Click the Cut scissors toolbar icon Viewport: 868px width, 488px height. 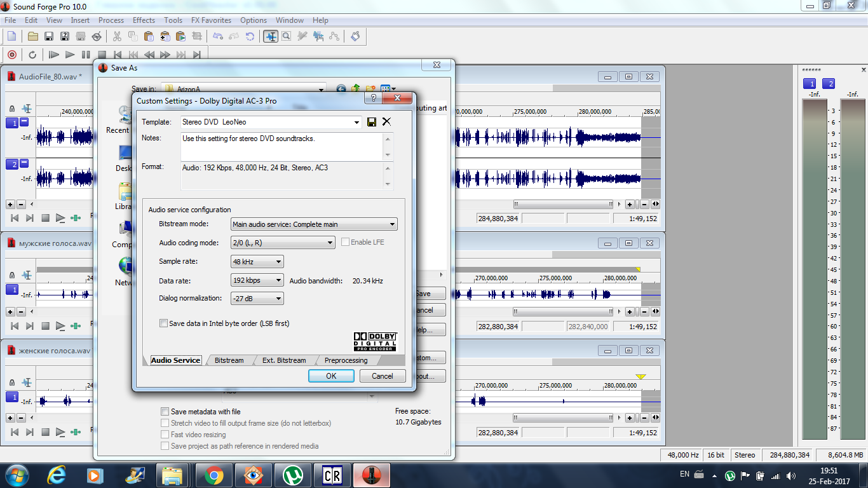coord(118,36)
